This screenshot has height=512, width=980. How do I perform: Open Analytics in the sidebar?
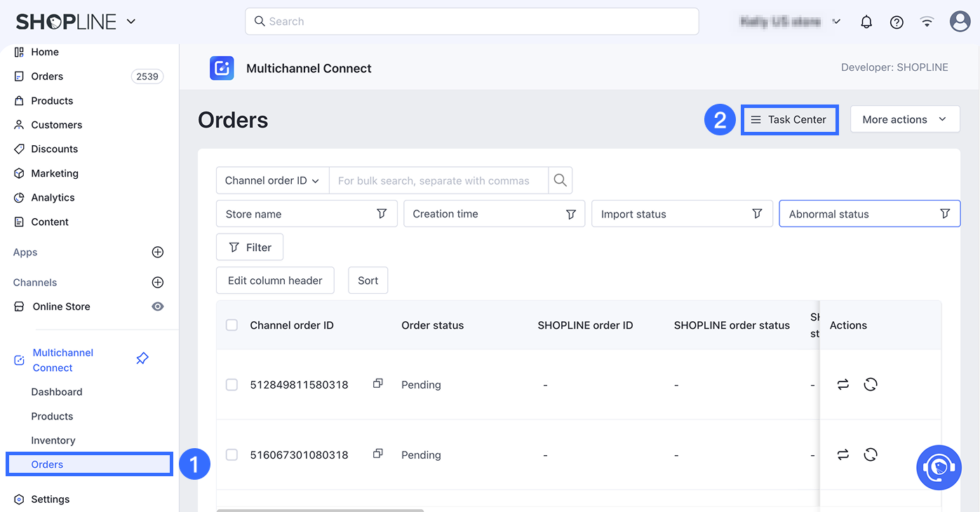[53, 198]
